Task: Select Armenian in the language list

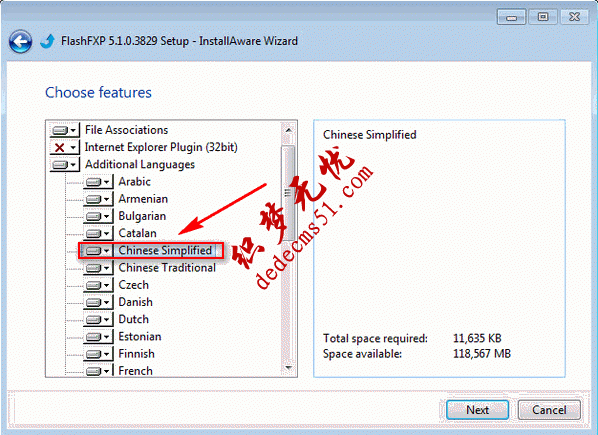Action: pyautogui.click(x=143, y=199)
